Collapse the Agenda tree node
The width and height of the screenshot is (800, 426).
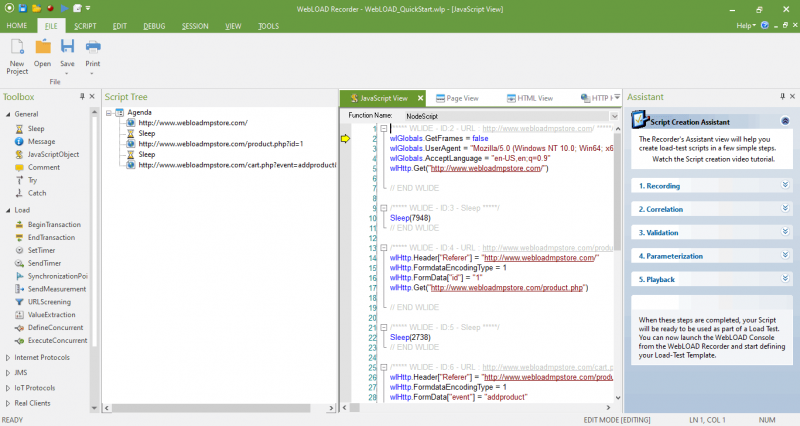pos(109,113)
